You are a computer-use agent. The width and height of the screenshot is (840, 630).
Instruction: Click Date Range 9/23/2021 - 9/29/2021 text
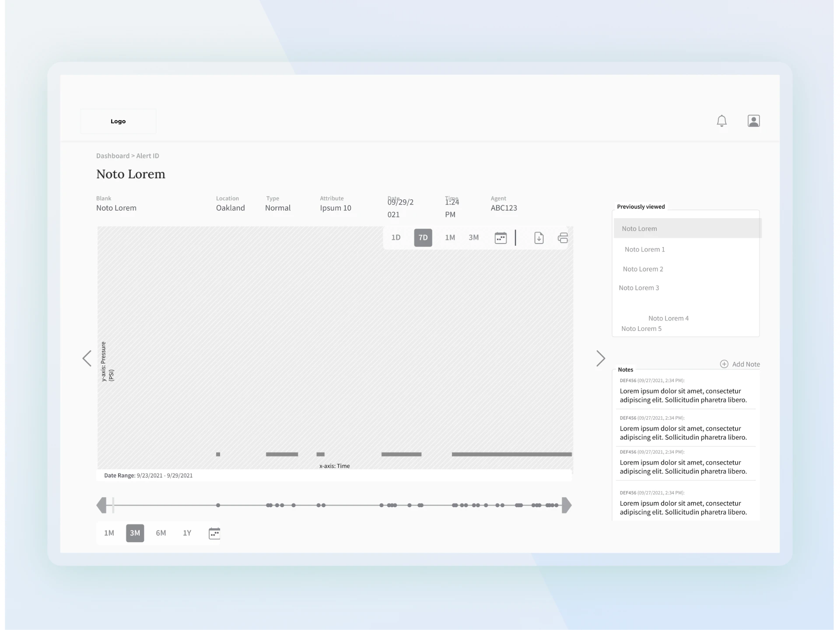148,476
